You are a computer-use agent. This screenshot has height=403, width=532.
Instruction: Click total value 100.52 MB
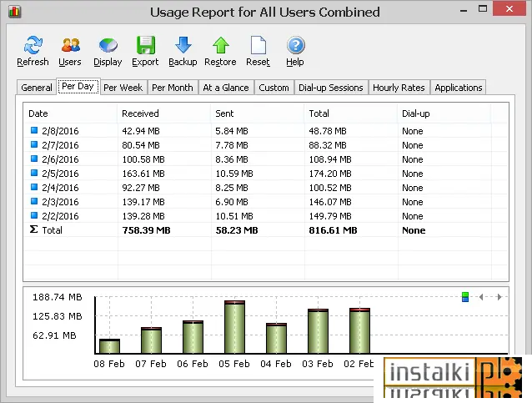point(330,188)
